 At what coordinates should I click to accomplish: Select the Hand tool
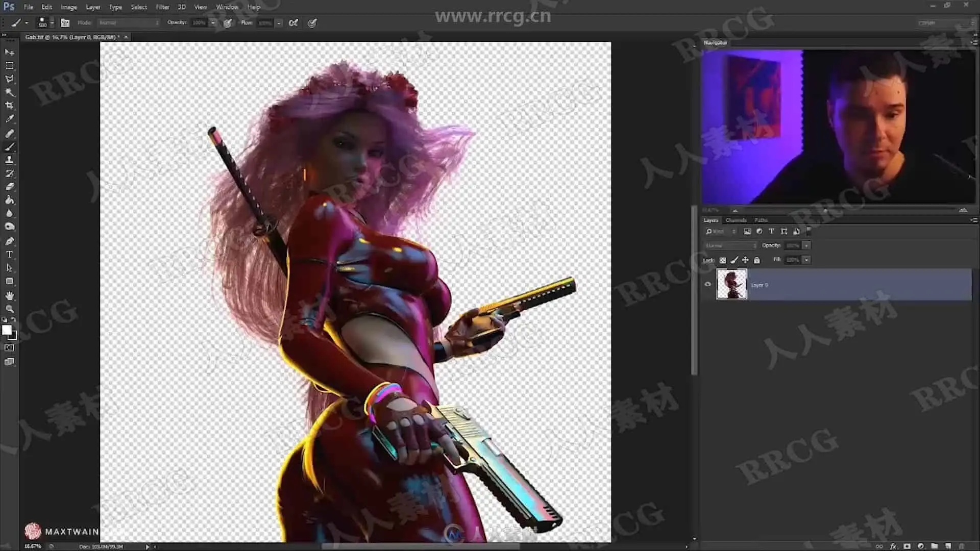[x=9, y=296]
